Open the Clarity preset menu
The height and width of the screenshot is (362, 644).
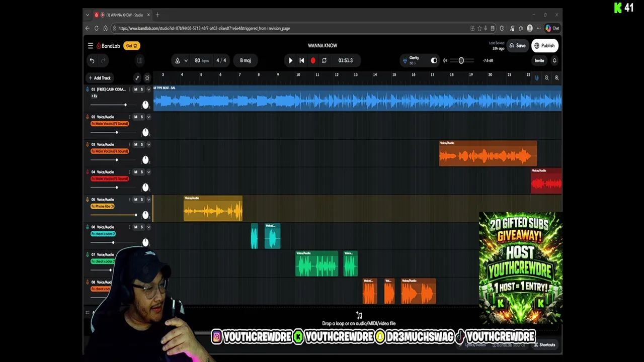click(414, 60)
